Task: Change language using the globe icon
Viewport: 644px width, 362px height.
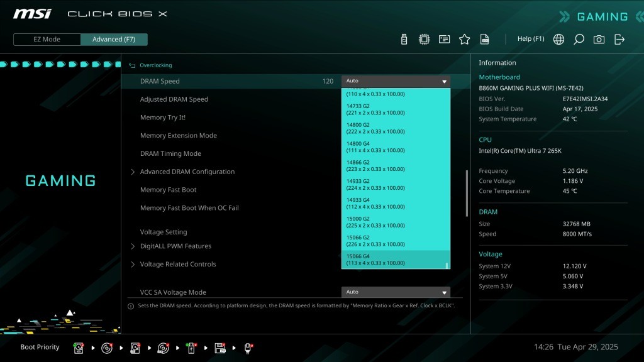Action: point(558,40)
